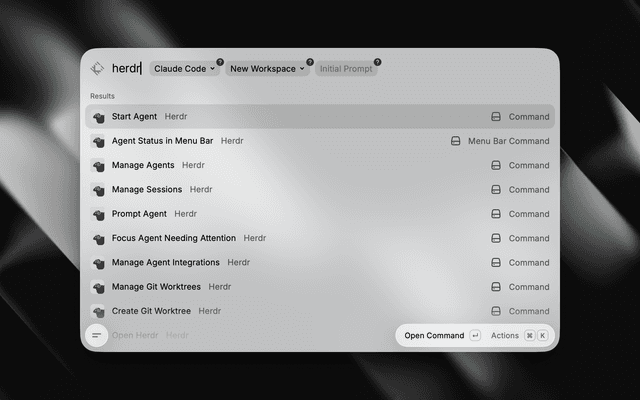This screenshot has width=640, height=400.
Task: Click the help badge on Initial Prompt field
Action: 378,62
